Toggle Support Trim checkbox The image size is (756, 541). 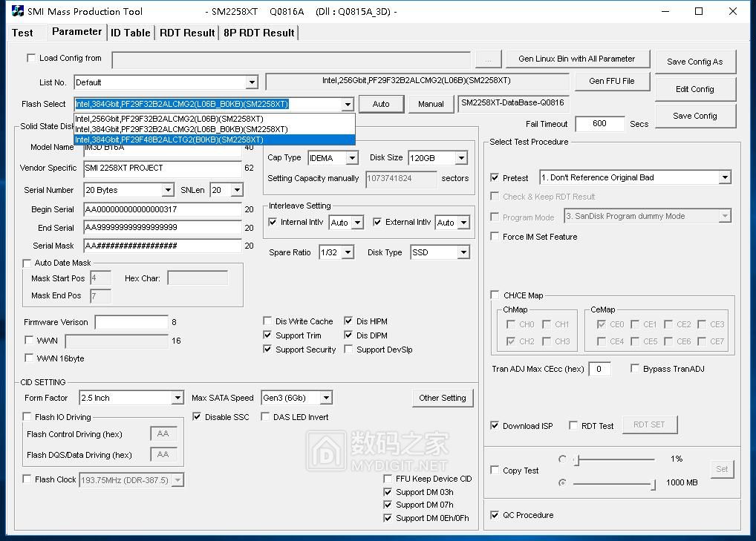pyautogui.click(x=267, y=335)
